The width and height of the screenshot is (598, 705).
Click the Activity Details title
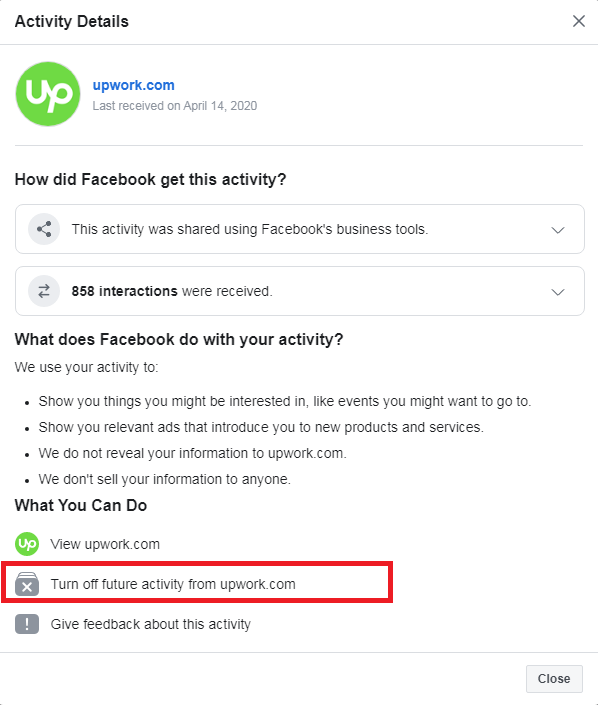pyautogui.click(x=71, y=22)
